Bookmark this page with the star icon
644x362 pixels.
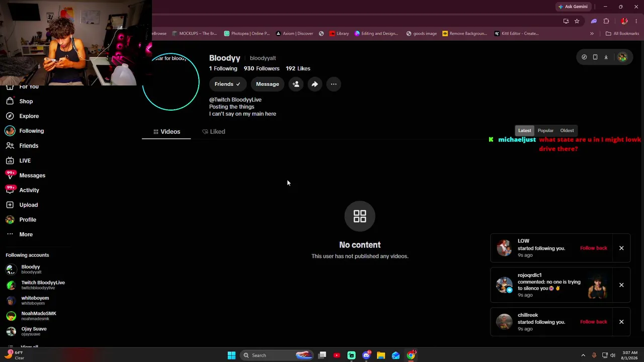click(577, 21)
